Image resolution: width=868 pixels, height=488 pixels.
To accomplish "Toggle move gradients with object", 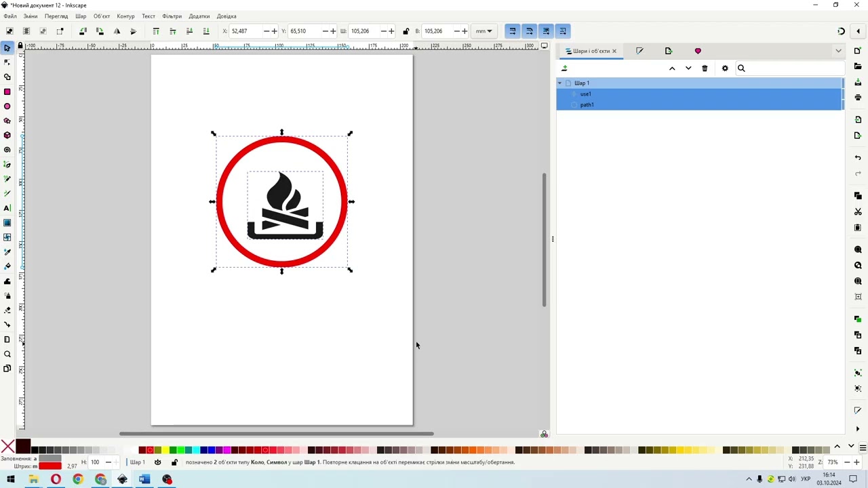I will point(546,31).
